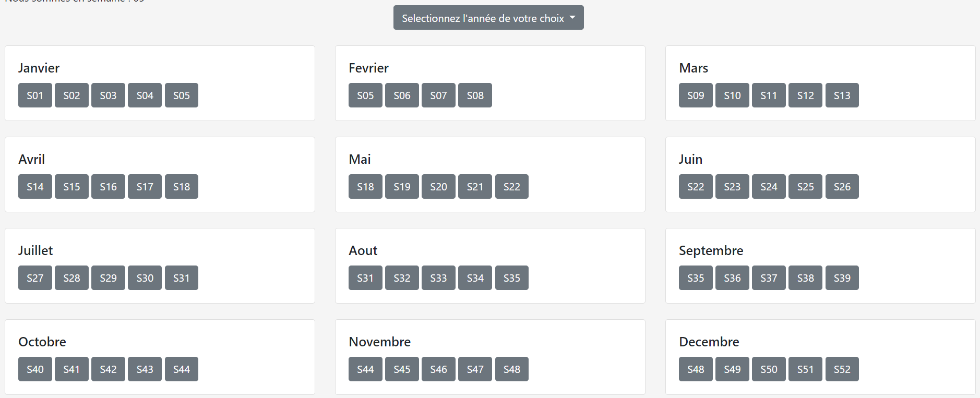Image resolution: width=980 pixels, height=398 pixels.
Task: Open week S09 in Mars
Action: coord(696,95)
